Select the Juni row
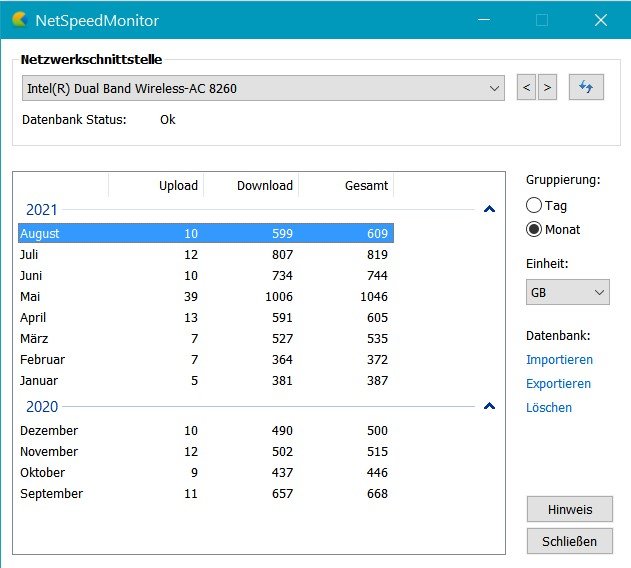 [x=206, y=275]
